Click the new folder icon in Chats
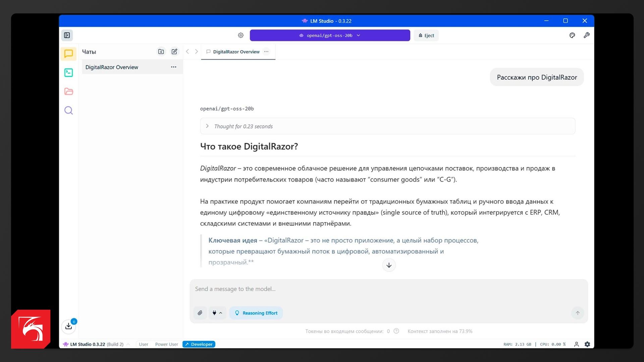644x362 pixels. (161, 52)
